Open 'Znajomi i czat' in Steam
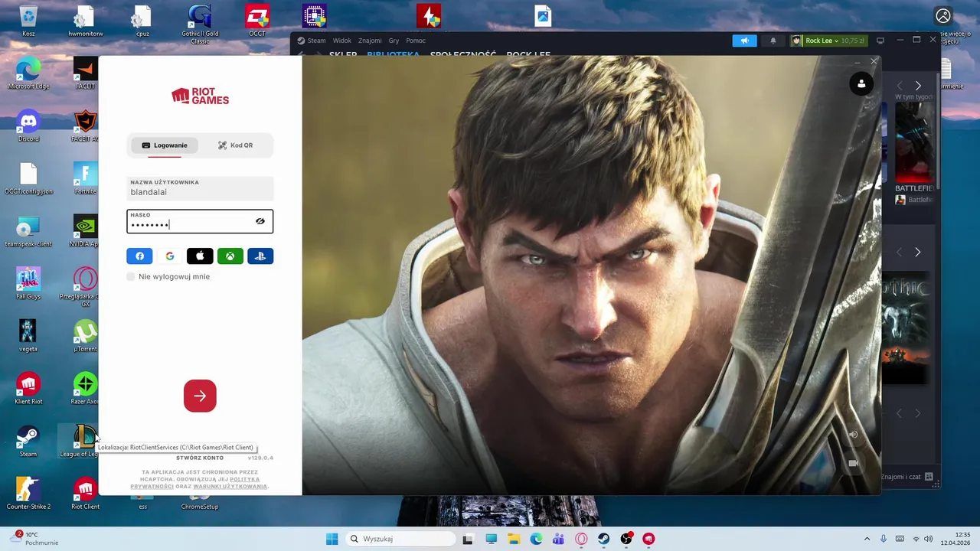Viewport: 980px width, 551px height. click(x=906, y=477)
